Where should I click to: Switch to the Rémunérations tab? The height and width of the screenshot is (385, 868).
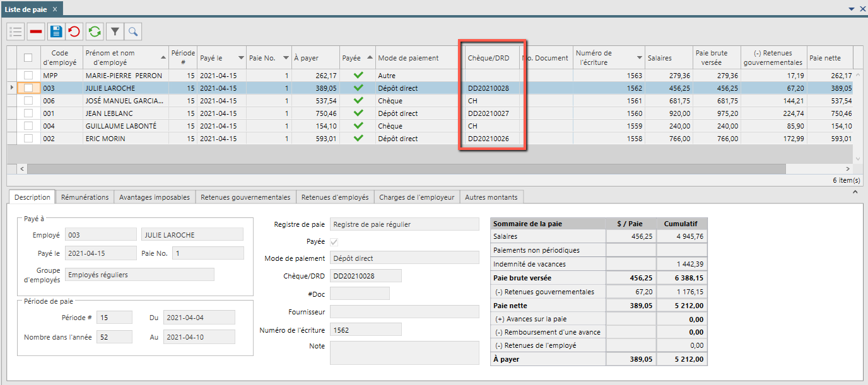(85, 197)
